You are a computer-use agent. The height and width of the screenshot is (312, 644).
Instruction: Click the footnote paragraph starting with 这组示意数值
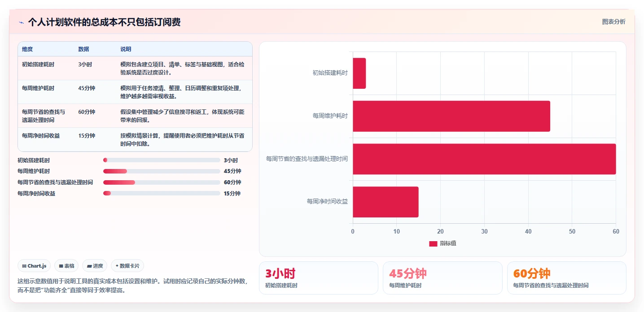coord(132,286)
